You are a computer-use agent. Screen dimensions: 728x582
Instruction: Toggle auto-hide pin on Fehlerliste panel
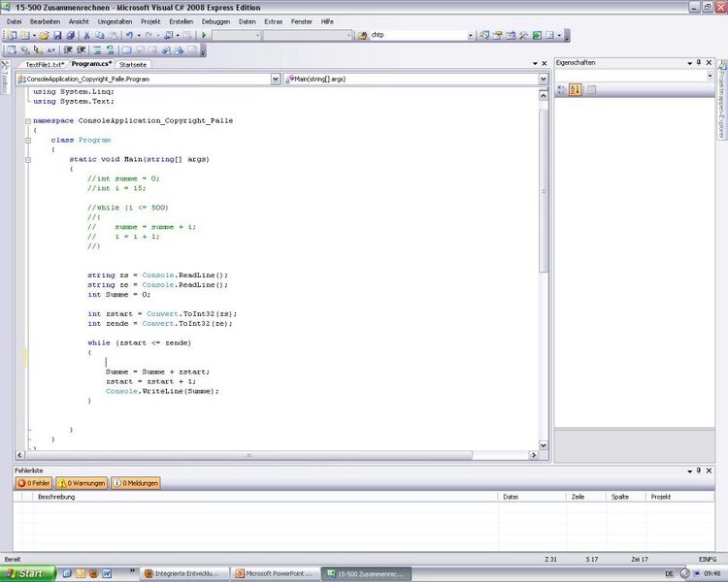699,470
